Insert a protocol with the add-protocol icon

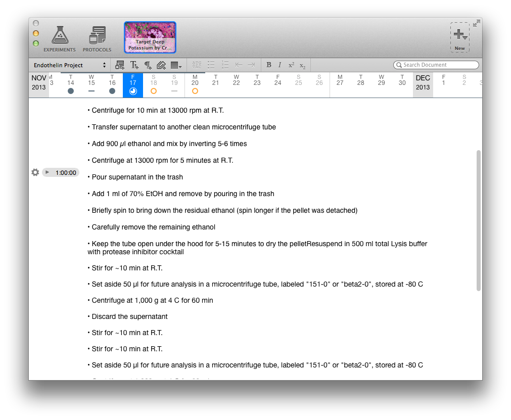pos(120,65)
